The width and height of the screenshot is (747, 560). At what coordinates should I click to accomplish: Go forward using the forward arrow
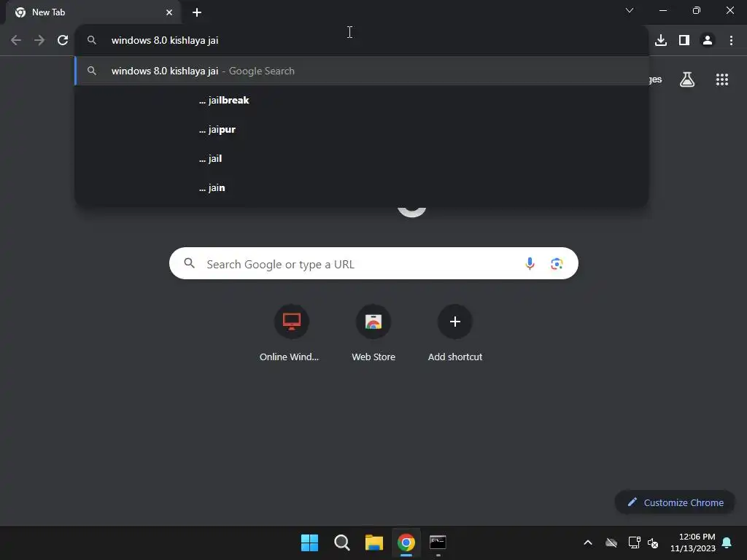39,41
